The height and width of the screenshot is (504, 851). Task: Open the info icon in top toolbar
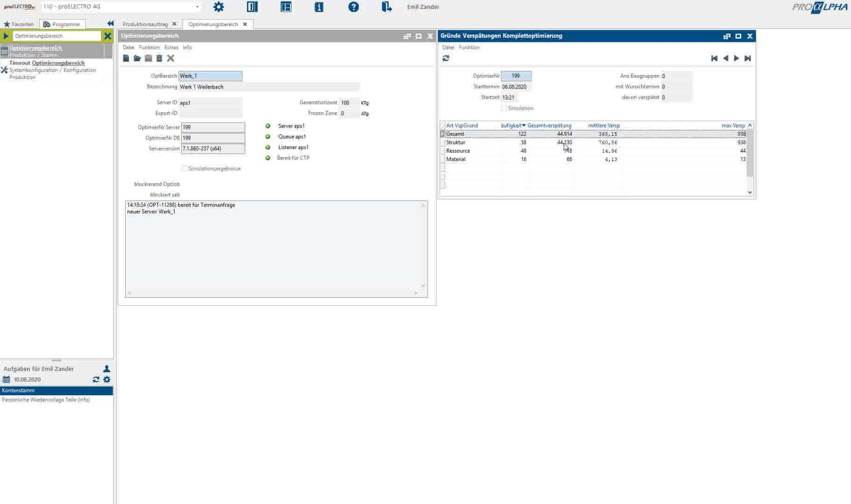click(319, 7)
